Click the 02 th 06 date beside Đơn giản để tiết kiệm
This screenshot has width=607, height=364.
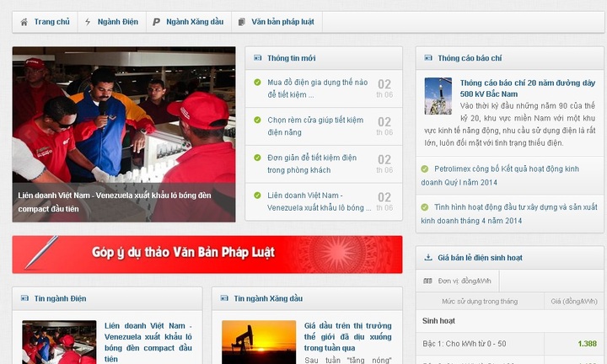384,164
